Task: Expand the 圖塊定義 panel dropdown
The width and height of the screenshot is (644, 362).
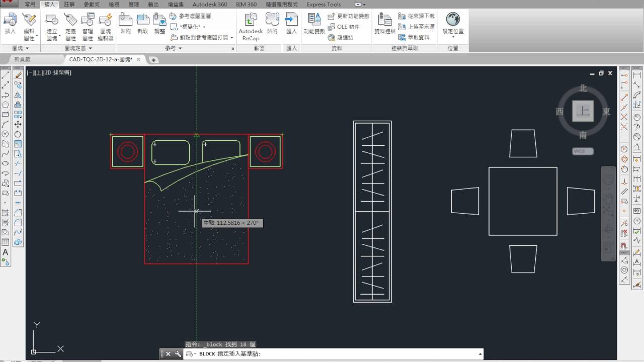Action: [78, 48]
